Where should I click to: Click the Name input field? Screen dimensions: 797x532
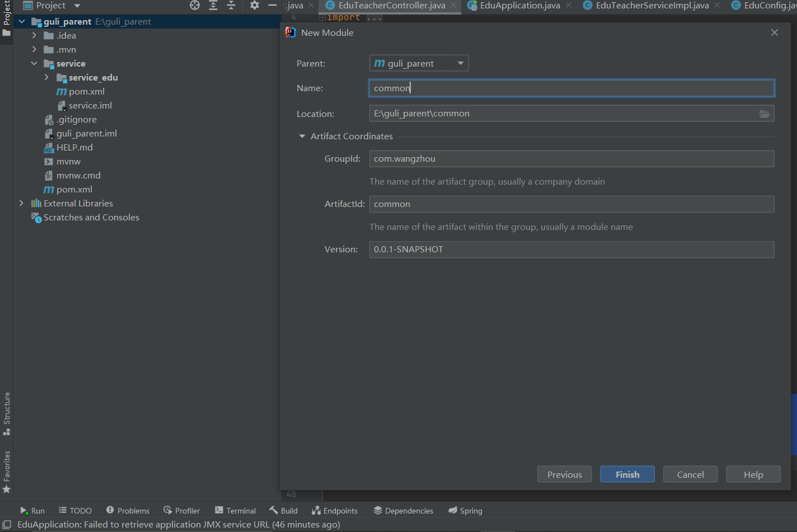point(571,88)
